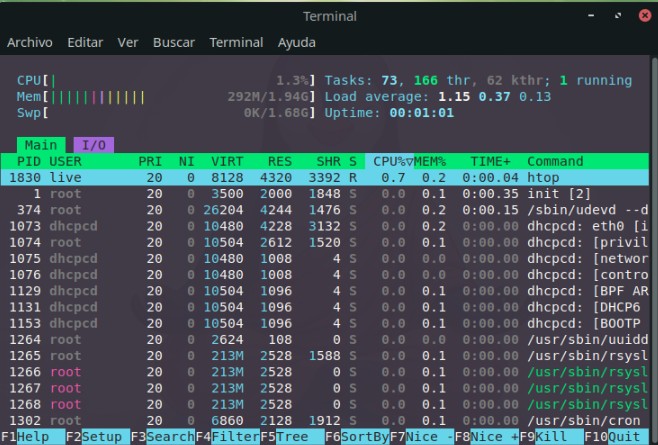The height and width of the screenshot is (445, 658).
Task: Open the Ver menu
Action: coord(128,42)
